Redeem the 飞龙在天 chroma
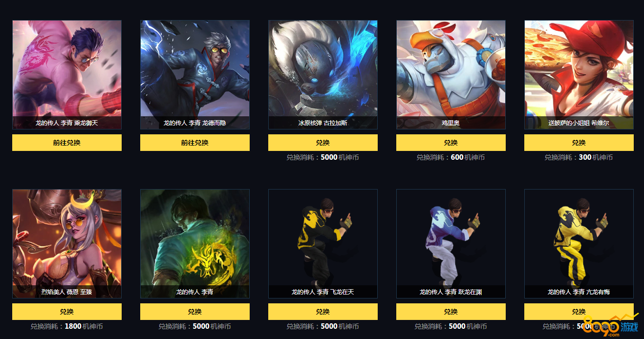 [323, 312]
